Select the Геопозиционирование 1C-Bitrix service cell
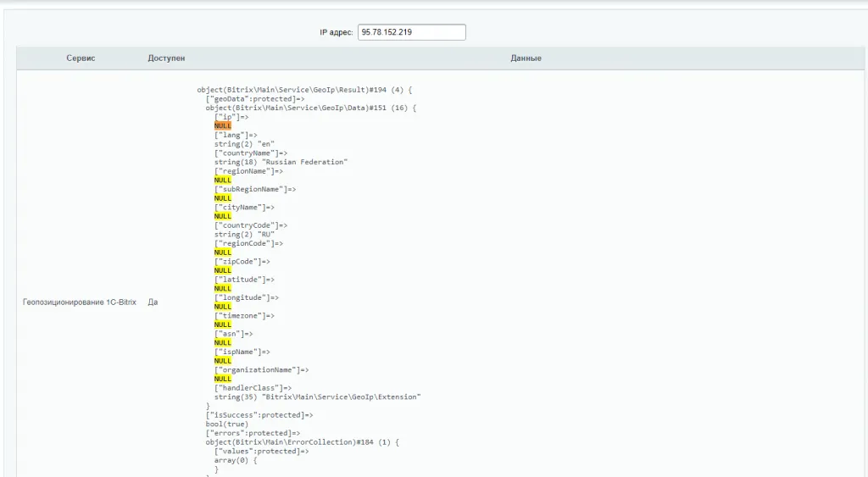 [x=79, y=302]
